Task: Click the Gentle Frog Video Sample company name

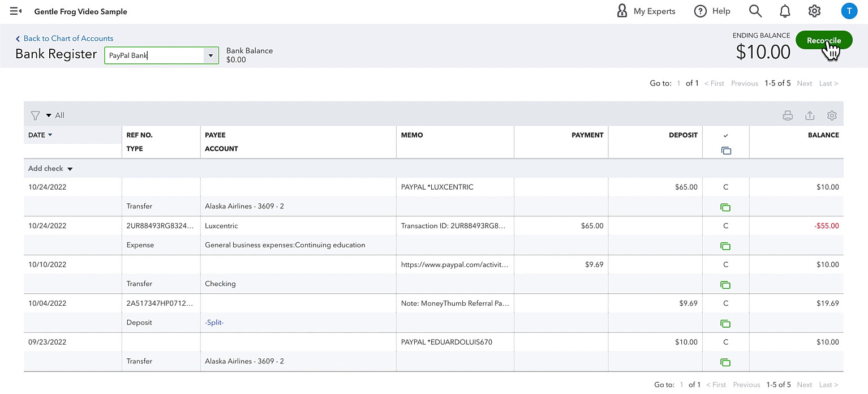Action: (x=80, y=11)
